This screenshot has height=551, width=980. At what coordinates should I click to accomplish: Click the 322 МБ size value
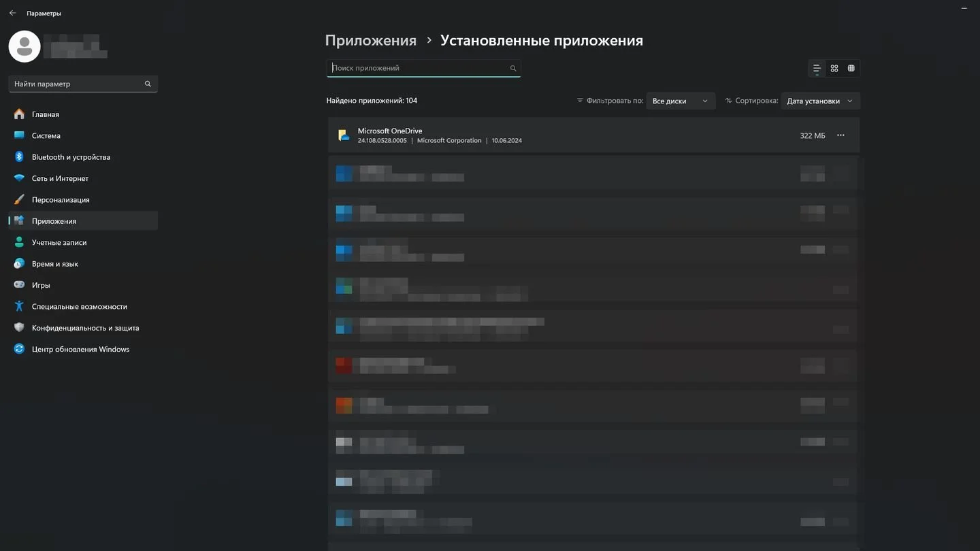click(813, 135)
